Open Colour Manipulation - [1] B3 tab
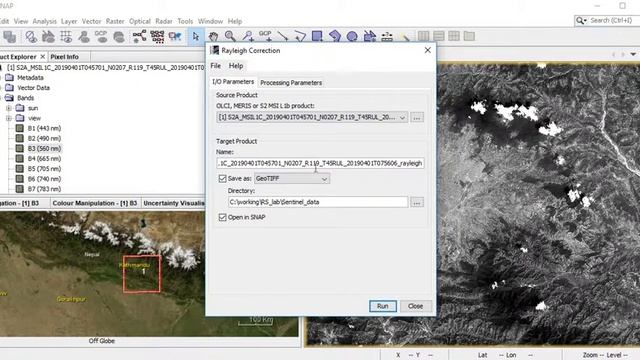This screenshot has height=360, width=640. click(95, 203)
